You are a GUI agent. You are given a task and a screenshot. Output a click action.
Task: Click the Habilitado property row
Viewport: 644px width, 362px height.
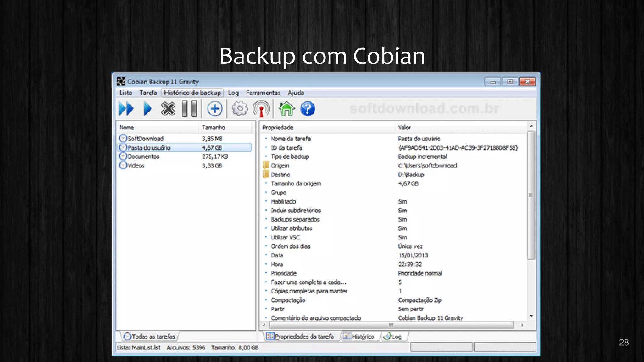(393, 201)
